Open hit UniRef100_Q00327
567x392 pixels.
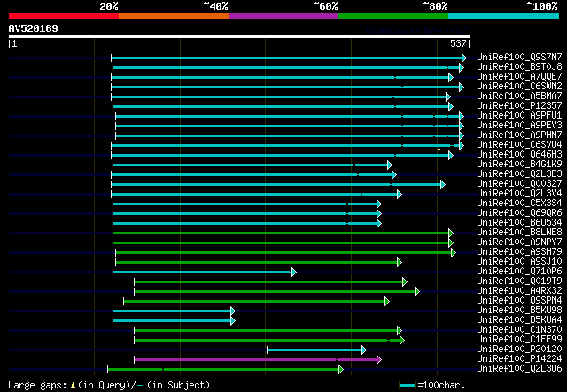pyautogui.click(x=519, y=183)
